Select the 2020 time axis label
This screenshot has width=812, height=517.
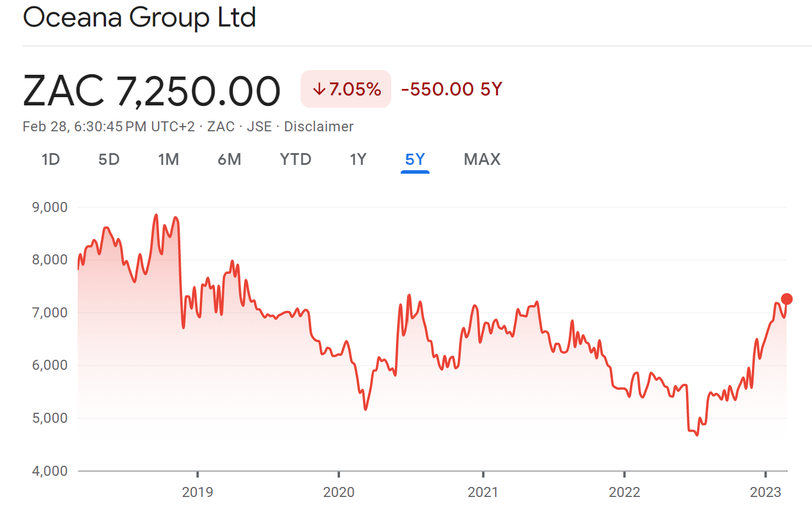(x=339, y=492)
